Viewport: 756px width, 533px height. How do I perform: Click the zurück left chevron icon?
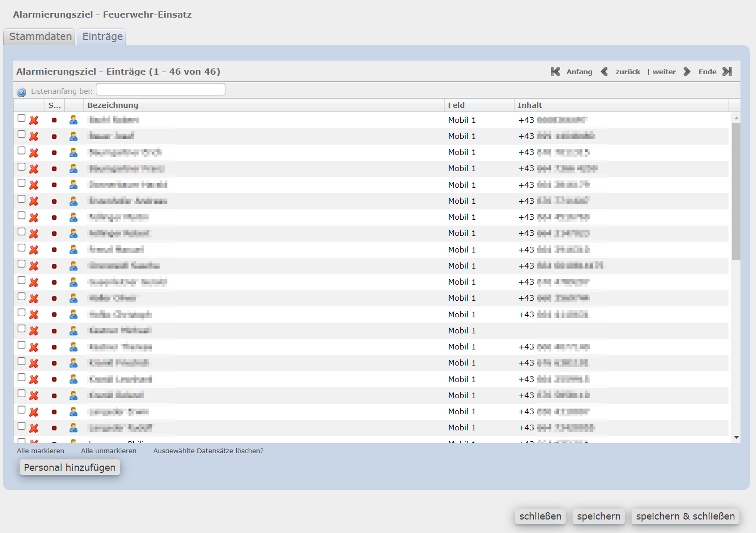point(604,72)
